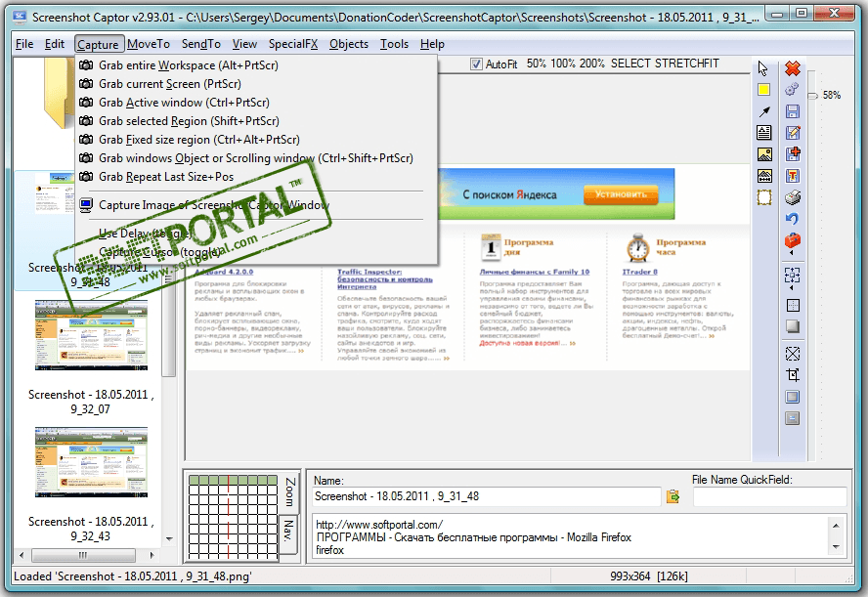Crop to selection with crop icon
The height and width of the screenshot is (597, 868).
click(793, 375)
